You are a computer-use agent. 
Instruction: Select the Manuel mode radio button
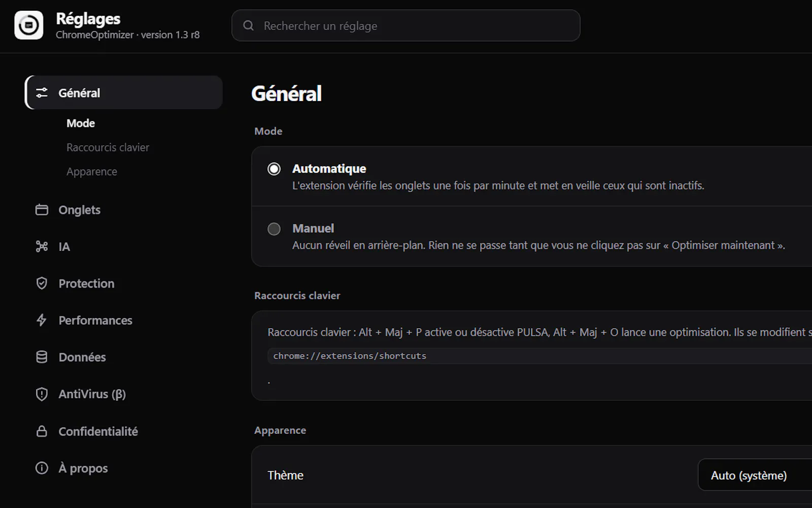274,229
